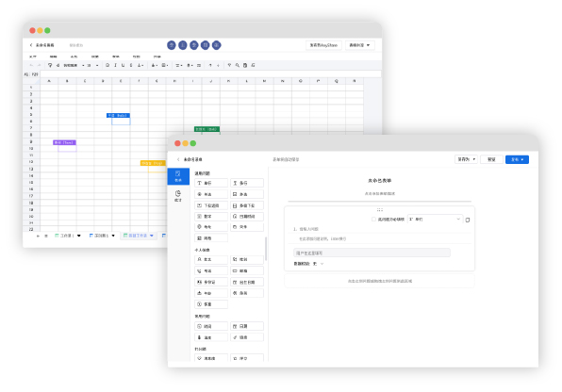Tick the required-question checkbox in the question card
Screen dimensions: 562x392
click(x=373, y=220)
